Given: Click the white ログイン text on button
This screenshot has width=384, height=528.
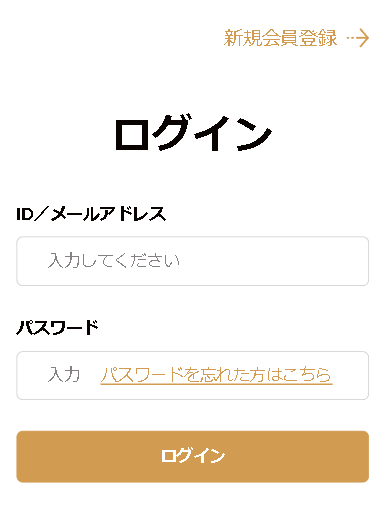Looking at the screenshot, I should tap(193, 456).
